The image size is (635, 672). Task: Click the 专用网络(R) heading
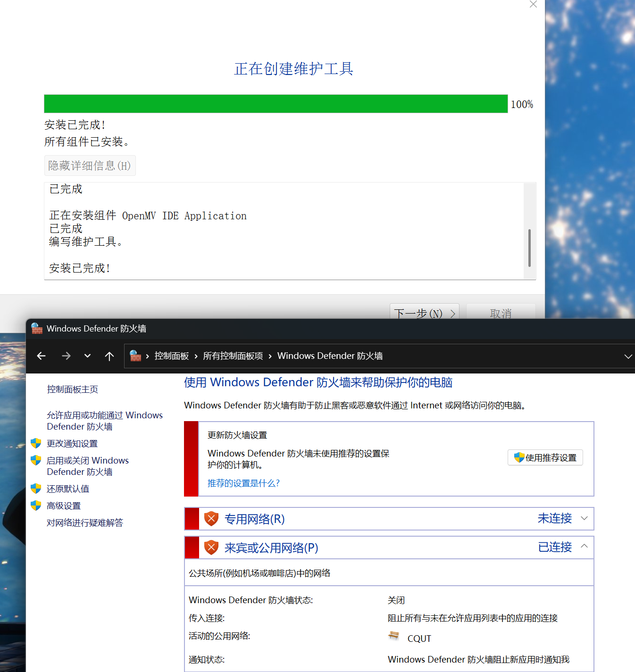(255, 519)
